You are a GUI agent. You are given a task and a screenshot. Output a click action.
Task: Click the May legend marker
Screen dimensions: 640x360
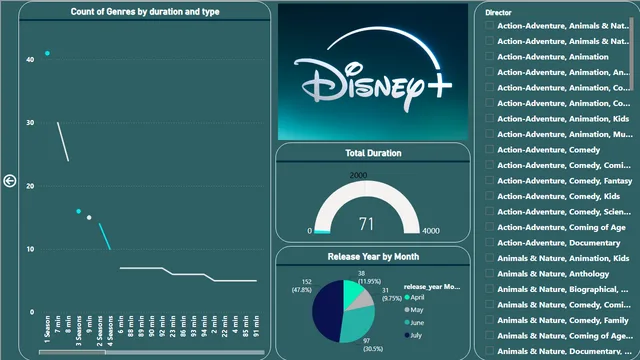407,310
